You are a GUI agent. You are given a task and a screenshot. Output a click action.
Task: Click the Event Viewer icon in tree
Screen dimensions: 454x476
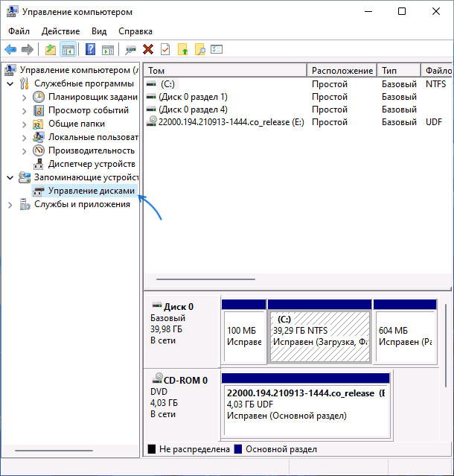(x=39, y=110)
